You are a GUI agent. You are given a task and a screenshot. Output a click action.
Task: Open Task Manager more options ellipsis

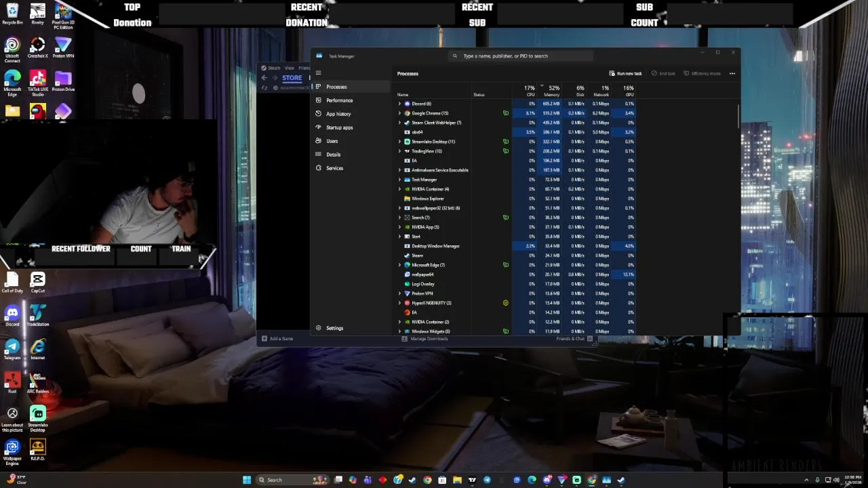click(732, 73)
